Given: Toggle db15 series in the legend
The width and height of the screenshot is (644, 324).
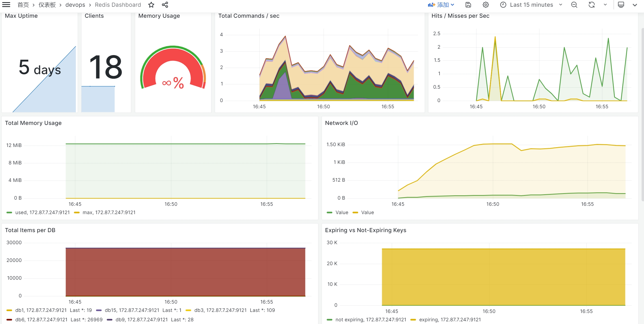Looking at the screenshot, I should point(132,310).
